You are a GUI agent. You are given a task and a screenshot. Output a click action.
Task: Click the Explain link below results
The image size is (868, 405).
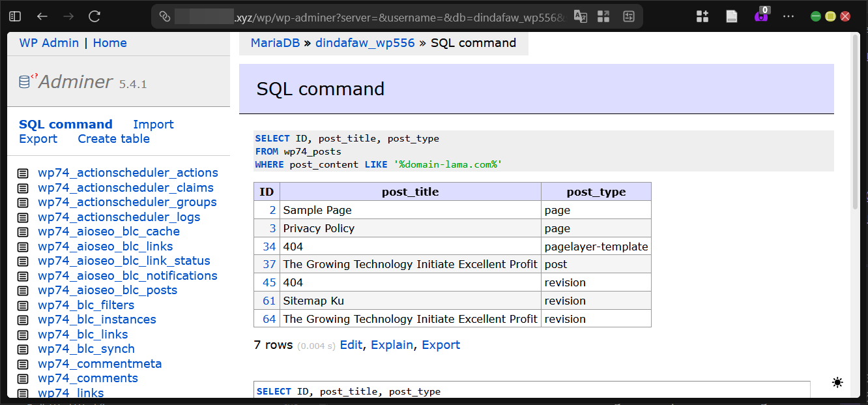392,345
